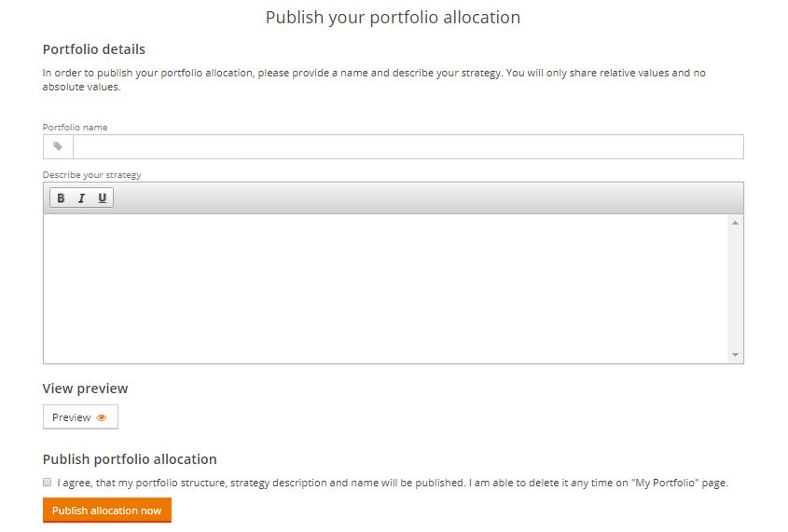
Task: Click the "I agree" statement text
Action: [392, 483]
